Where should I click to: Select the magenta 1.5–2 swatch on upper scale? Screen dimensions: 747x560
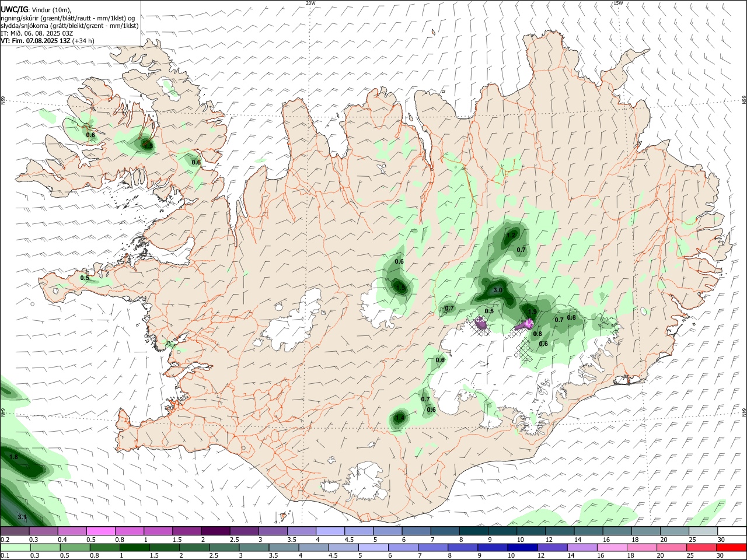[186, 531]
